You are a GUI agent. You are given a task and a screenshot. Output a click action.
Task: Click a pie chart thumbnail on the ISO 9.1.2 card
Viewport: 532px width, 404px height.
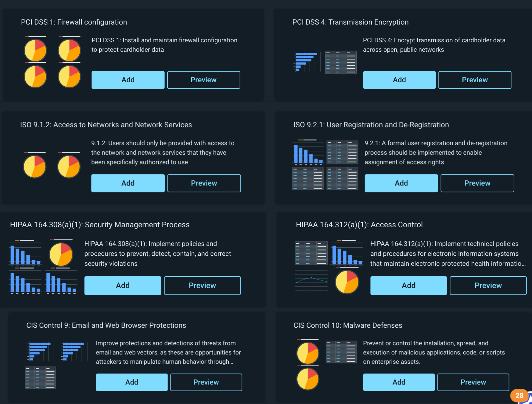(34, 166)
